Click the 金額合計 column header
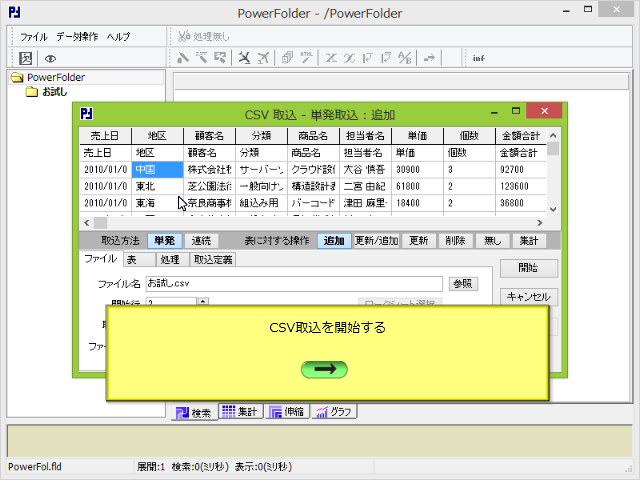 (521, 136)
